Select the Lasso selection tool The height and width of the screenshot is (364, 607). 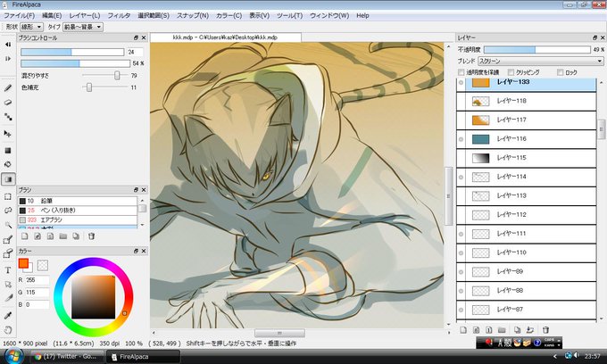(x=8, y=211)
